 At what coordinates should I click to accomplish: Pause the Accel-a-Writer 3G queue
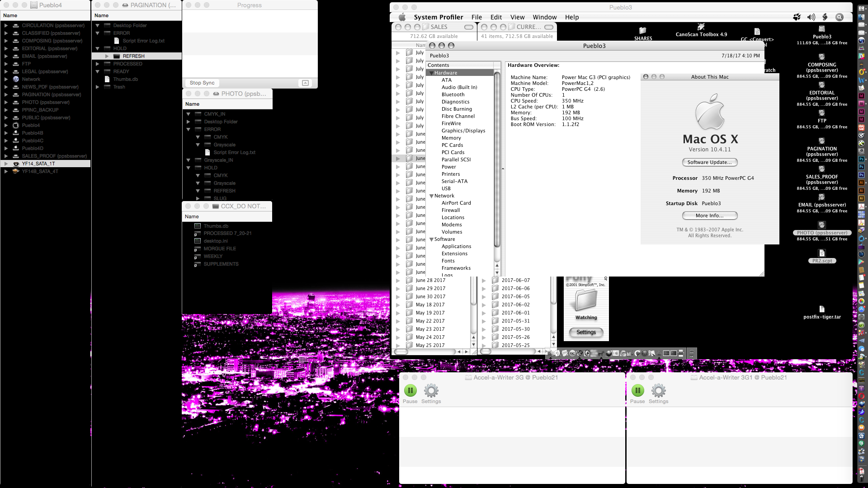410,391
